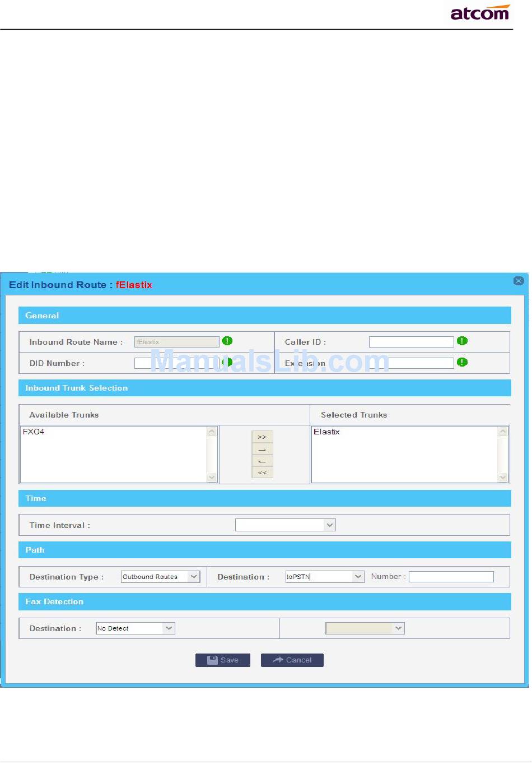Move one trunk left with the ← button

[262, 461]
